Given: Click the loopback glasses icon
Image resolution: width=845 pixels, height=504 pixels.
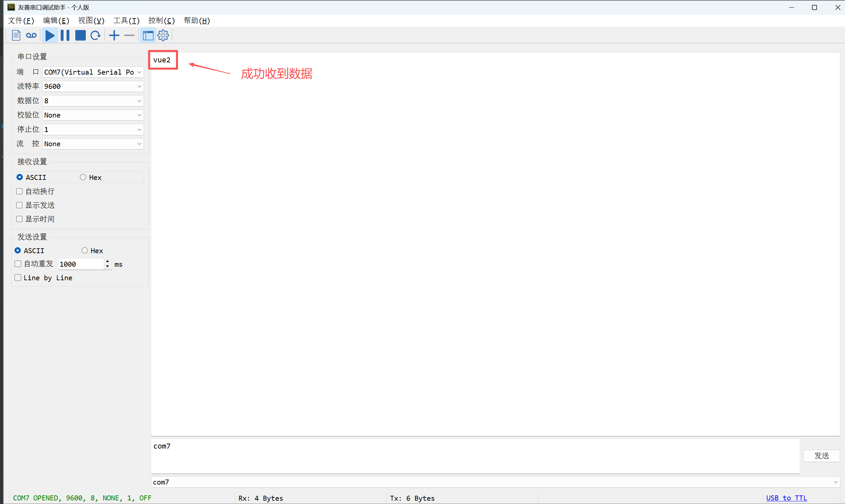Looking at the screenshot, I should 31,35.
